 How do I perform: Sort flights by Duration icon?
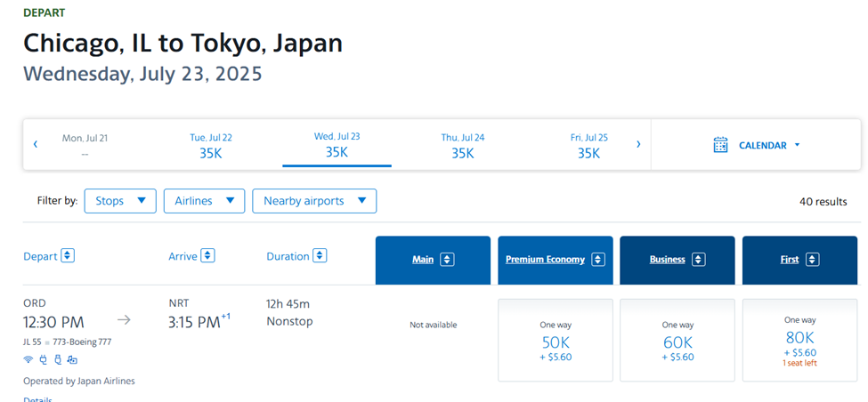[320, 256]
